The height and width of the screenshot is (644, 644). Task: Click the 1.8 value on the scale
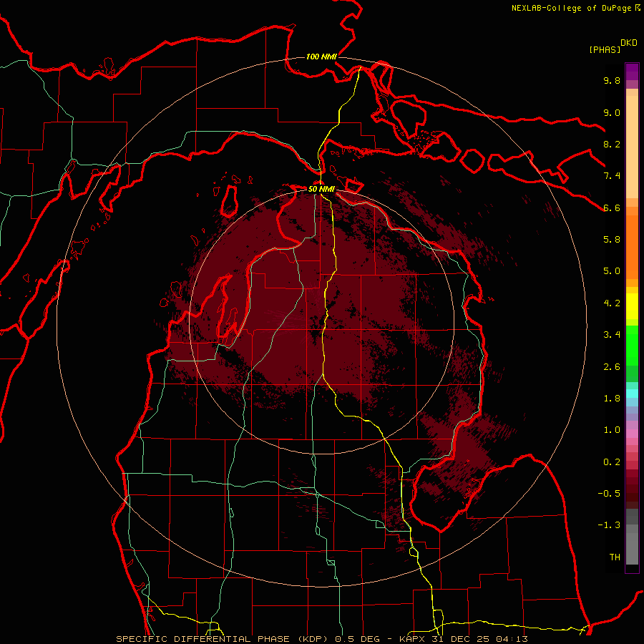[x=612, y=399]
